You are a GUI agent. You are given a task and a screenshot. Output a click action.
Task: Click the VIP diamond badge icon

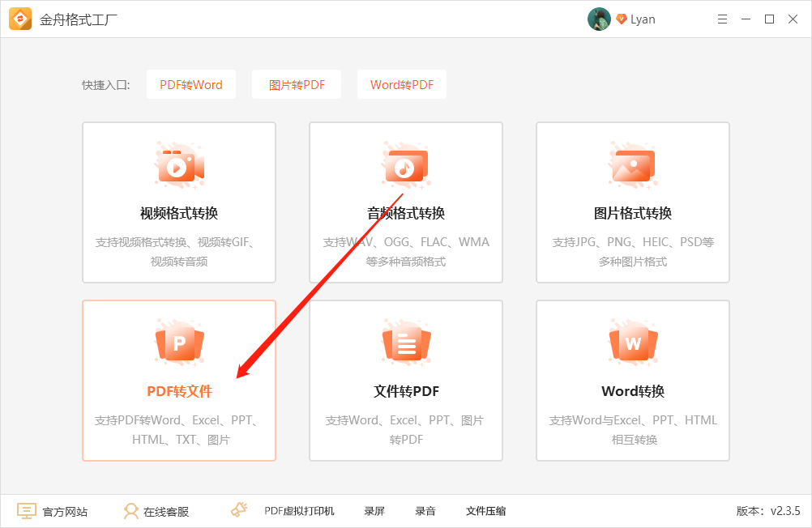[622, 19]
